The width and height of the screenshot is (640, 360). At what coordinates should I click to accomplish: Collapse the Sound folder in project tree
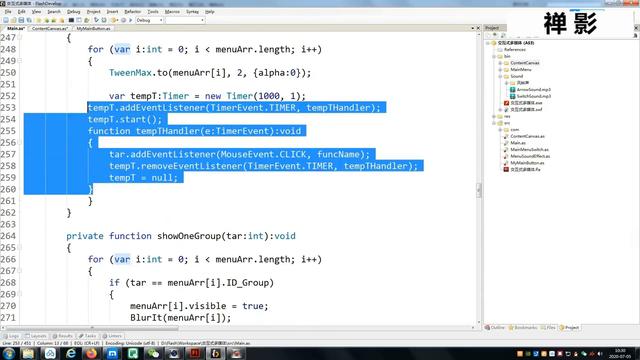(x=500, y=76)
